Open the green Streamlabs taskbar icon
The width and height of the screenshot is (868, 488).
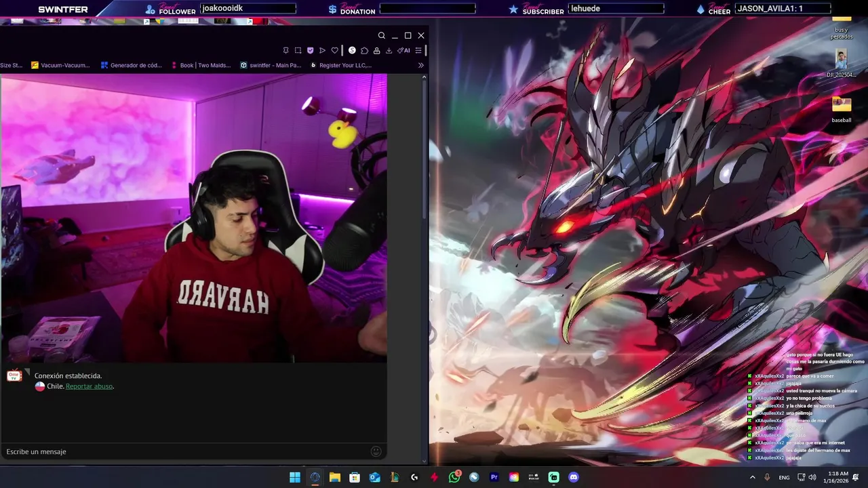pyautogui.click(x=553, y=477)
